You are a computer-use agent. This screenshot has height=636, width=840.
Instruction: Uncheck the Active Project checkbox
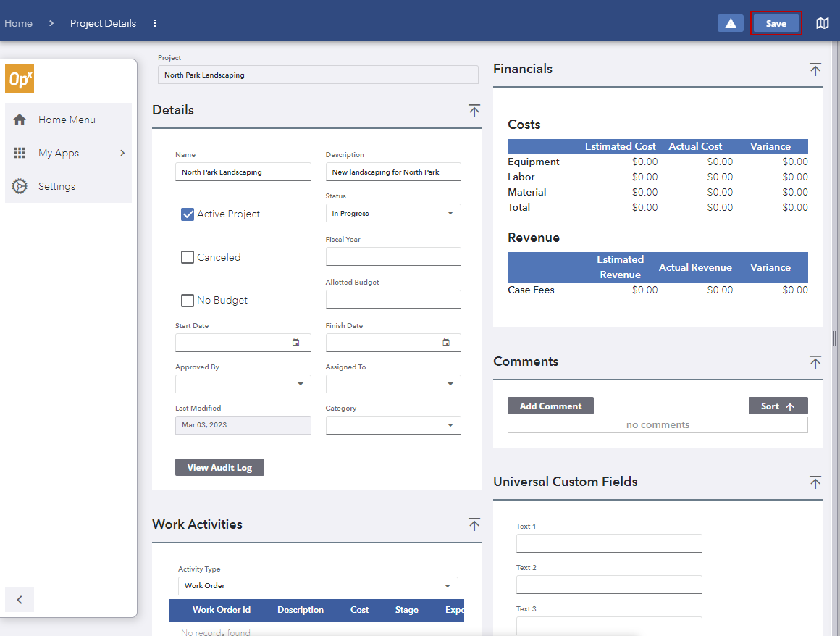188,214
